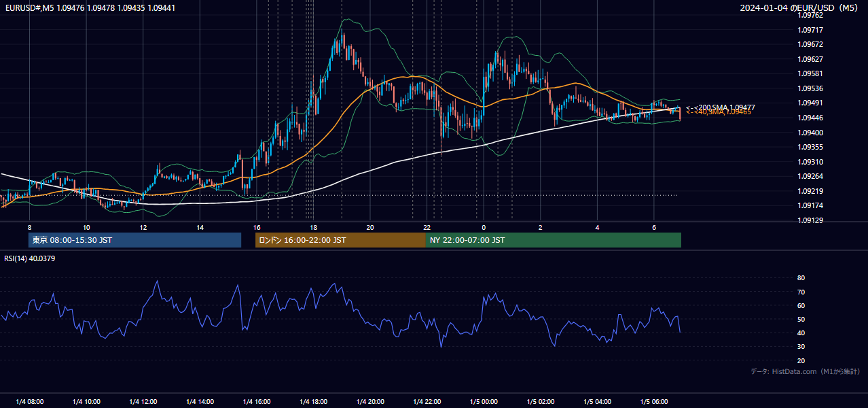Screen dimensions: 868x408
Task: Select the ロンドン 16:00-22:00 JST session bar
Action: tap(340, 240)
